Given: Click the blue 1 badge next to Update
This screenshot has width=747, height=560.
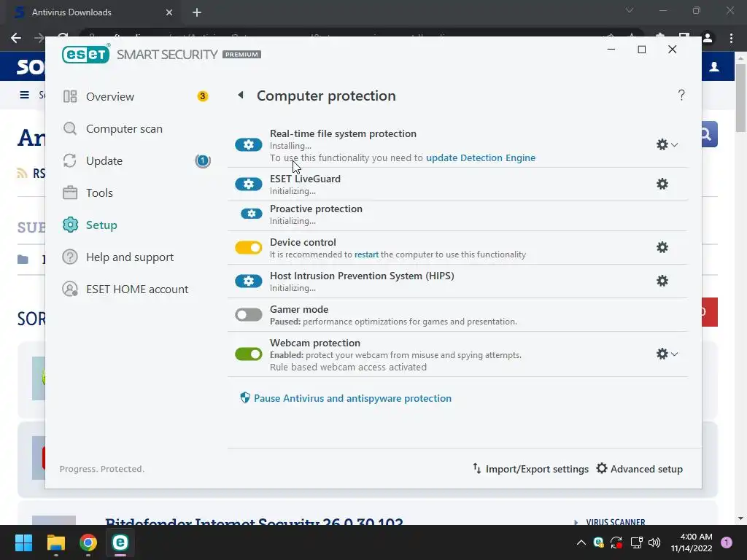Looking at the screenshot, I should point(203,160).
